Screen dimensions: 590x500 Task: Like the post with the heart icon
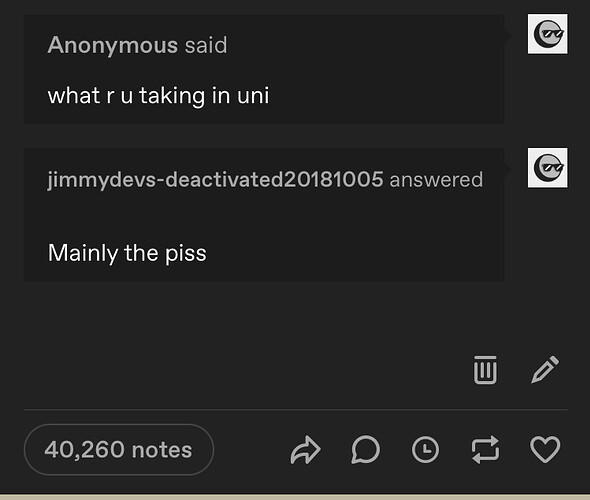coord(545,450)
